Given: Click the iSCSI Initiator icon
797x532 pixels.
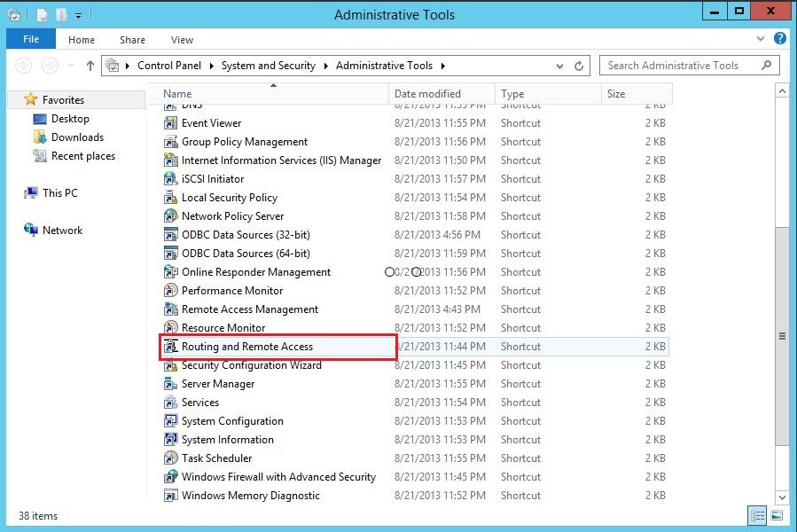Looking at the screenshot, I should 171,179.
